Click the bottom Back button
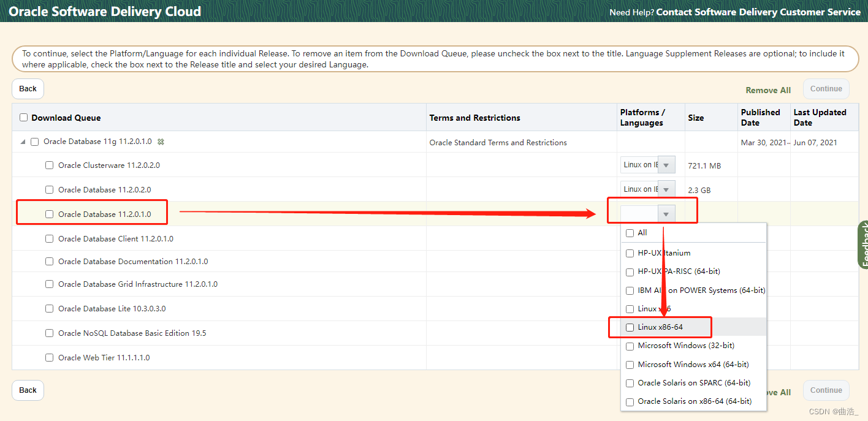This screenshot has height=421, width=868. pyautogui.click(x=28, y=390)
